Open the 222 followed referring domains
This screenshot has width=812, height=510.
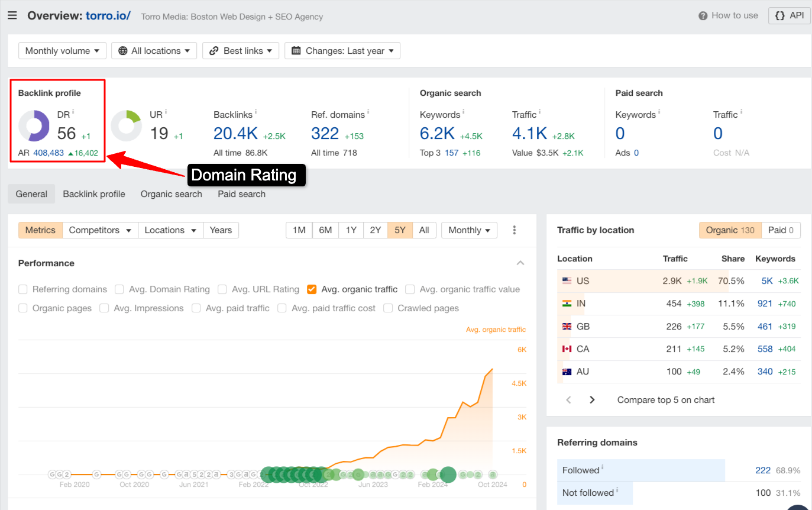(x=763, y=470)
